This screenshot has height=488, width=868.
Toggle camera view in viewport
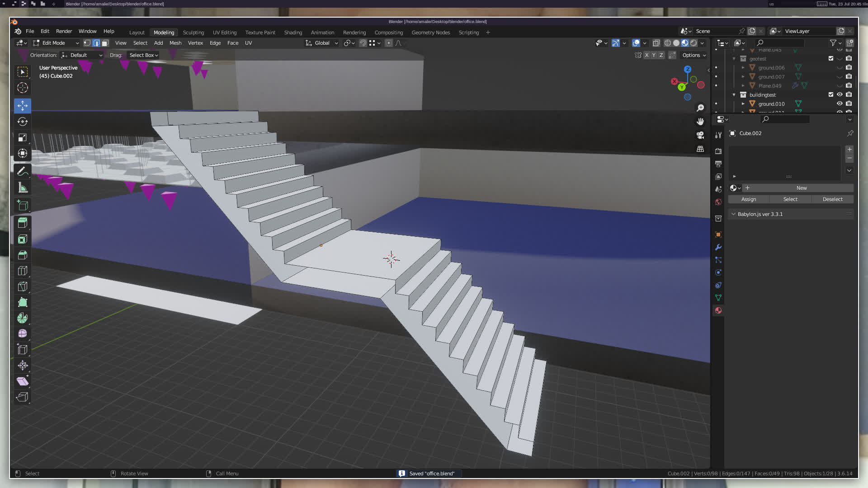(x=700, y=135)
